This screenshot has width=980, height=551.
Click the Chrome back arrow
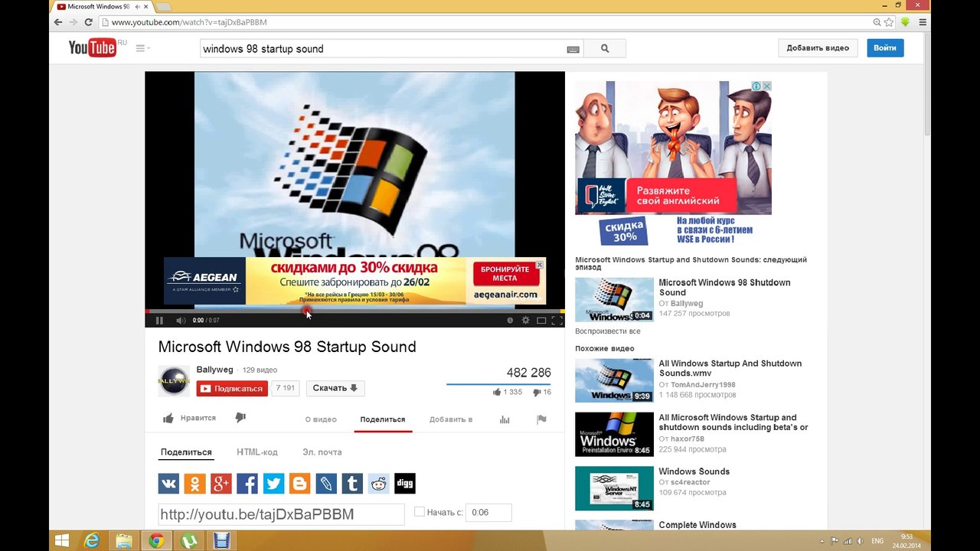coord(58,22)
